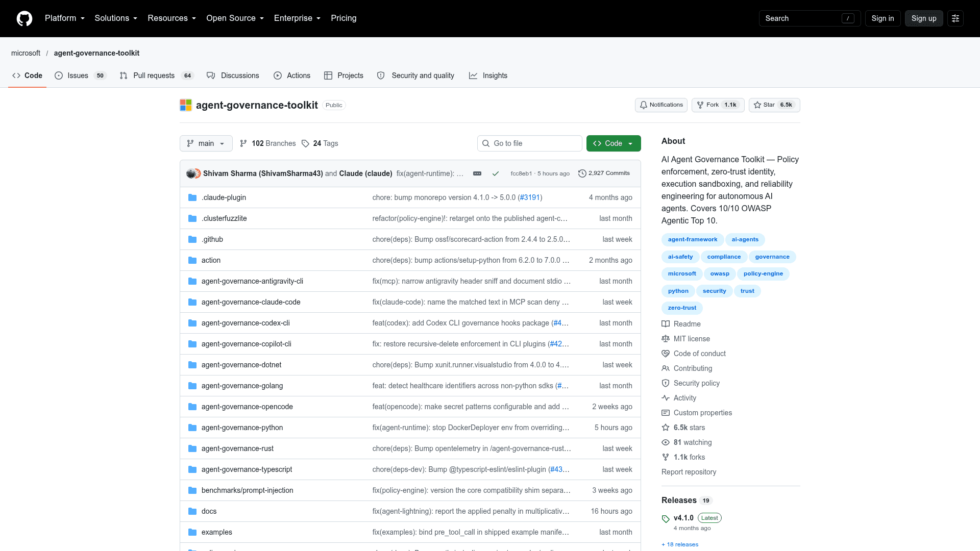Viewport: 980px width, 551px height.
Task: Click the shield icon beside Security policy
Action: click(666, 383)
